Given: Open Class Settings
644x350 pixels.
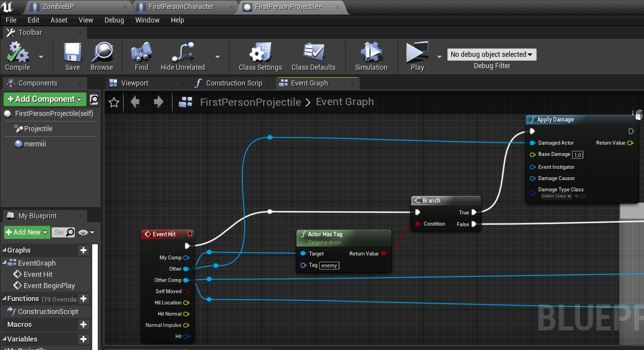Looking at the screenshot, I should tap(260, 52).
